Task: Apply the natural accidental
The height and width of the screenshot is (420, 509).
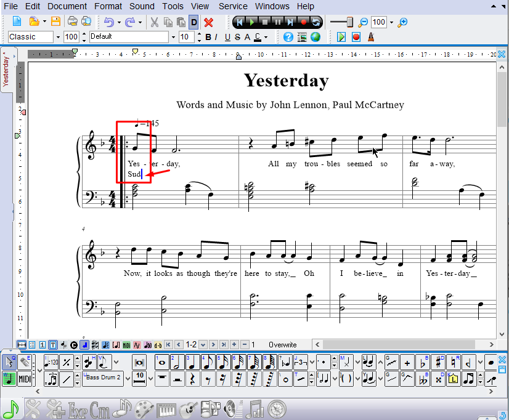Action: (454, 362)
